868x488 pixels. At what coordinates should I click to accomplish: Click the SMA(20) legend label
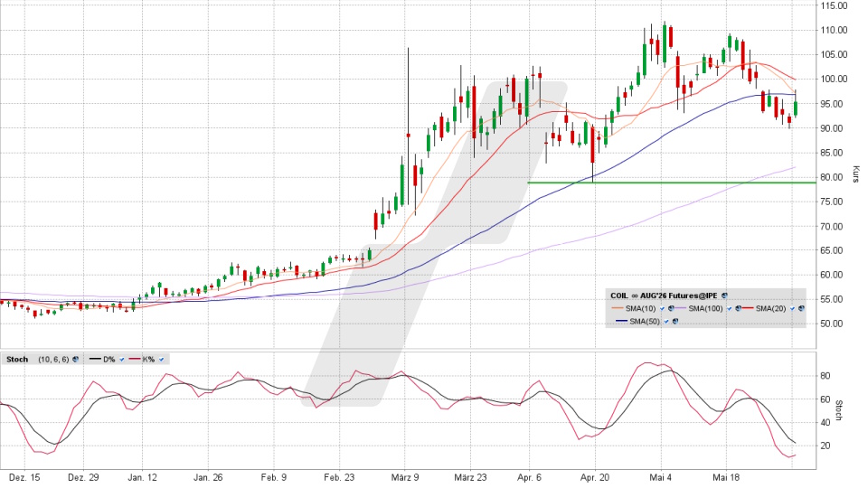(770, 308)
